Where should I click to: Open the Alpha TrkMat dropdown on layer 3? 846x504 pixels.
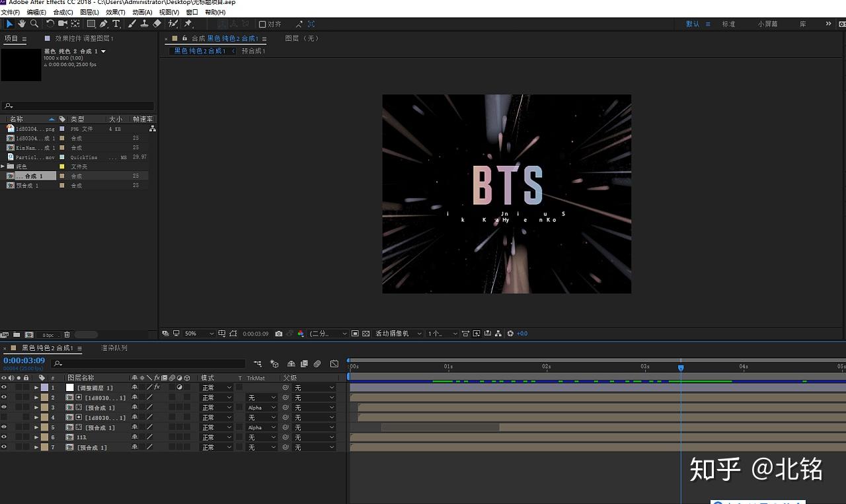click(x=262, y=408)
